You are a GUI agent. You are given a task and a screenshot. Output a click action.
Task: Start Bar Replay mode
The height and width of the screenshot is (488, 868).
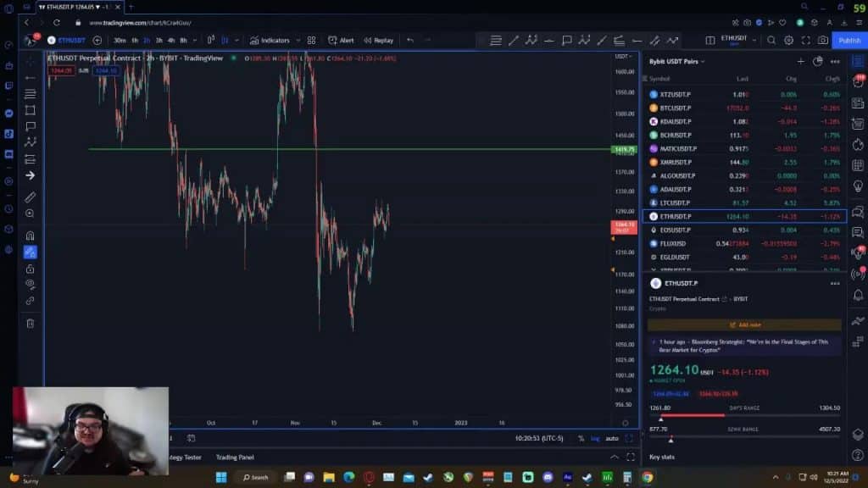tap(379, 40)
